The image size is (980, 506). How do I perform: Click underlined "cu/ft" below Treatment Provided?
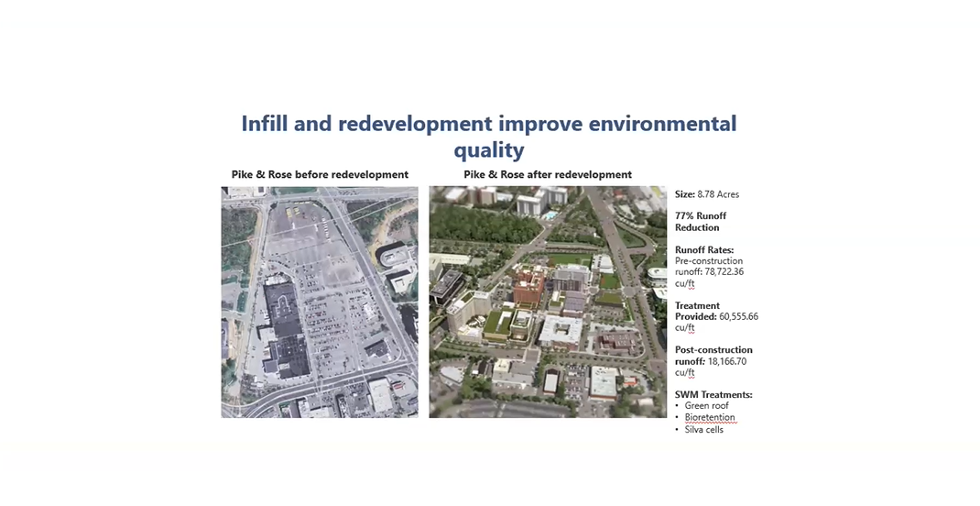point(685,327)
